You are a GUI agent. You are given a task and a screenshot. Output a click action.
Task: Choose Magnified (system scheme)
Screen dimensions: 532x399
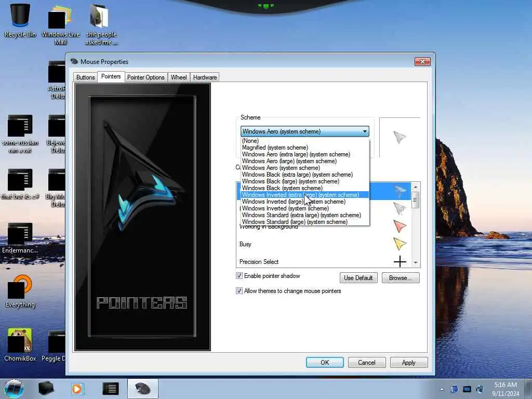click(304, 148)
